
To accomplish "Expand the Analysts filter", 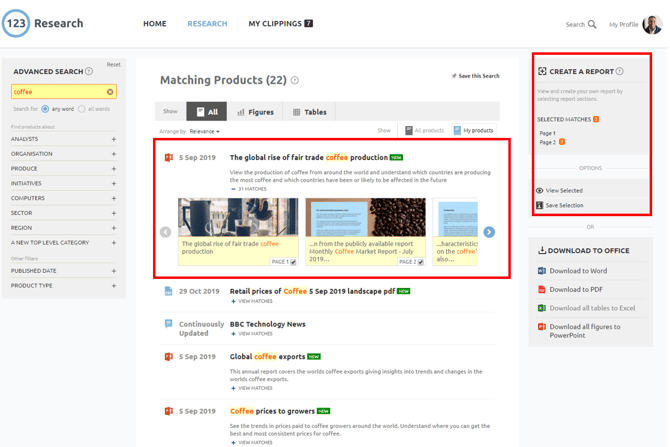I will [x=114, y=139].
